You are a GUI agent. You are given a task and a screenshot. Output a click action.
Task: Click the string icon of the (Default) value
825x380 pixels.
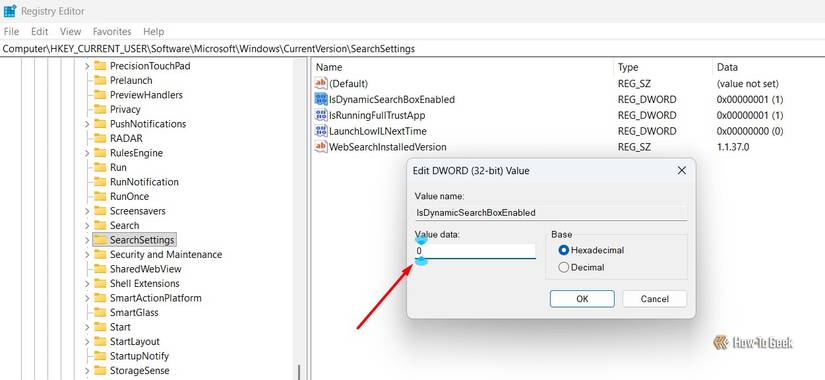(x=320, y=83)
